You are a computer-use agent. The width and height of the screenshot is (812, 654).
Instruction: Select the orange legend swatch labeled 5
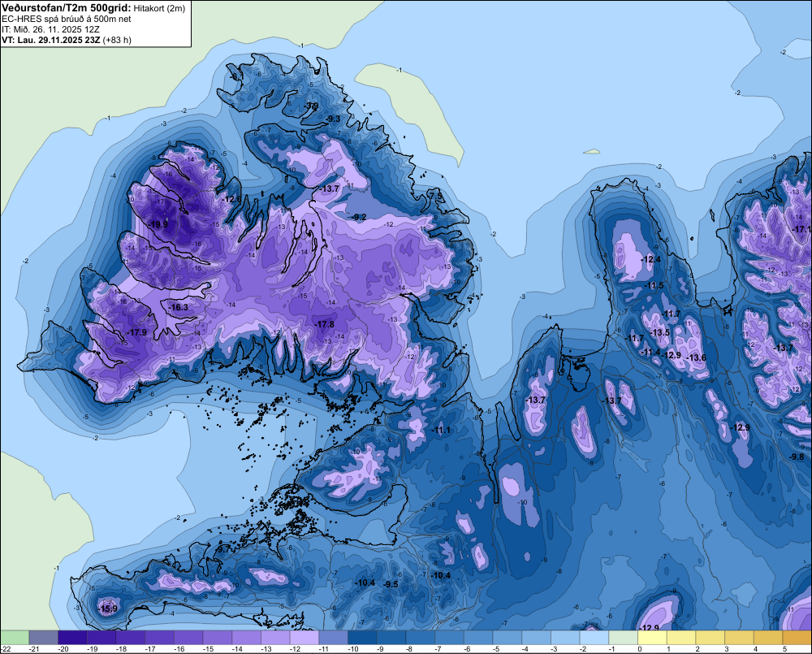coord(797,638)
